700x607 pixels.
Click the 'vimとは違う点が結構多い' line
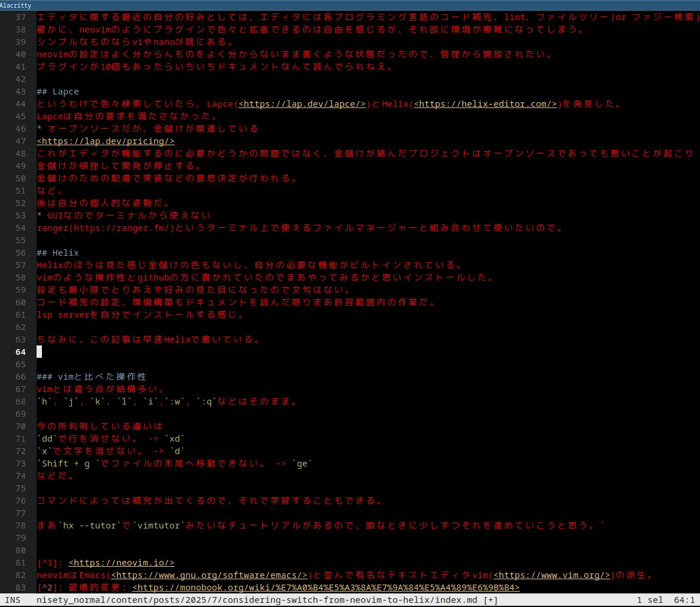click(101, 389)
